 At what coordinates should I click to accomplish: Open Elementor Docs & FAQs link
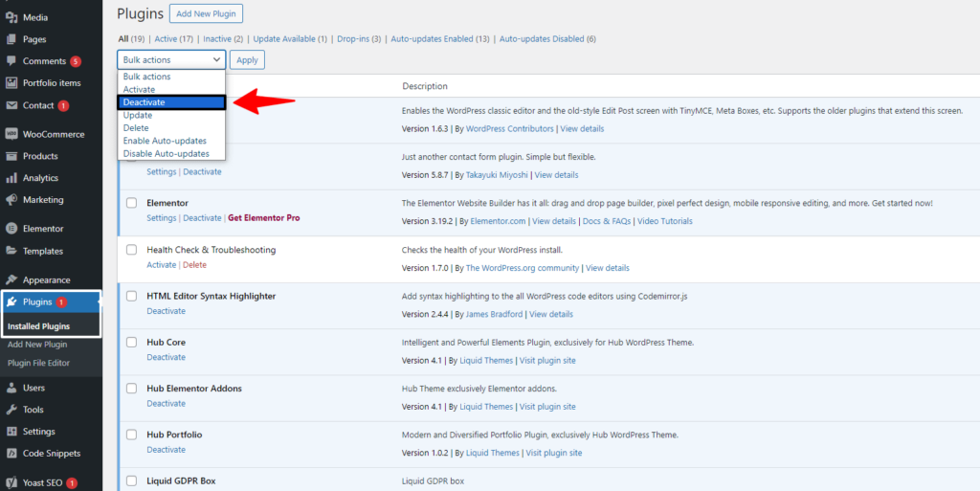(x=607, y=221)
